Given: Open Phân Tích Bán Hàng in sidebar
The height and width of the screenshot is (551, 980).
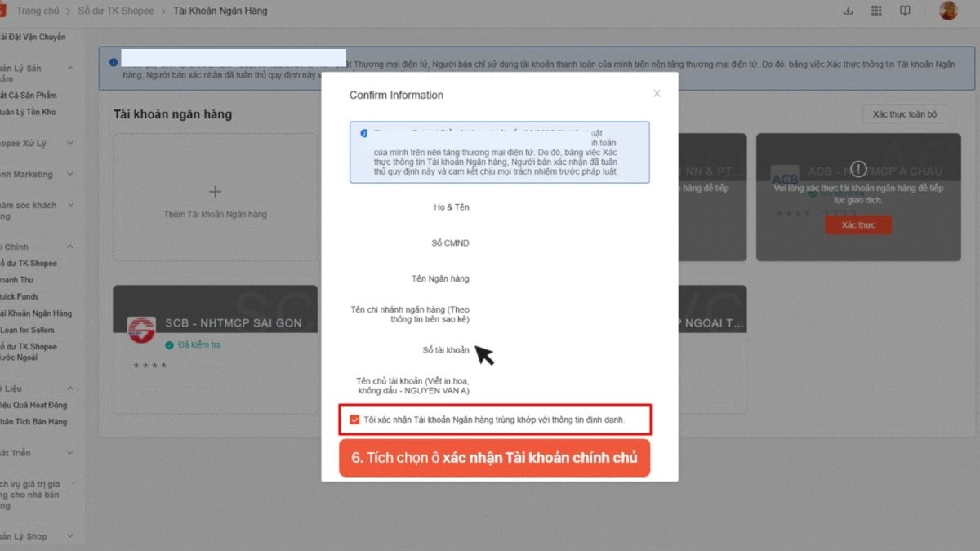Looking at the screenshot, I should [33, 422].
